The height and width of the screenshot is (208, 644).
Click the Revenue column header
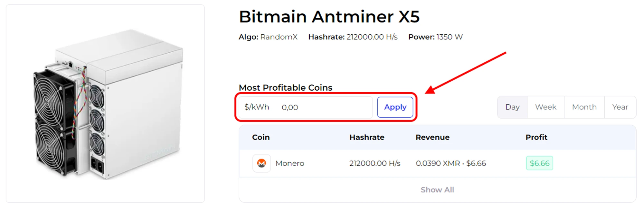[x=432, y=137]
